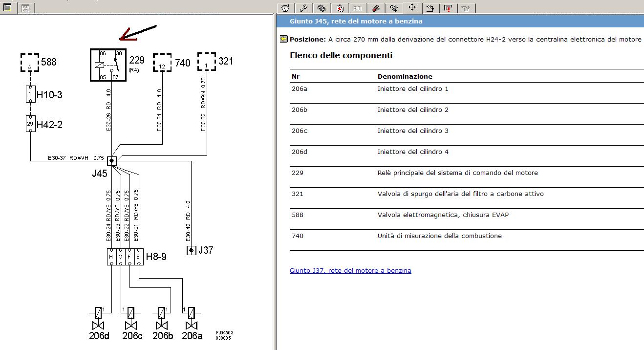Open the engine bay icon tab
Viewport: 644px width, 350px height.
tap(286, 8)
